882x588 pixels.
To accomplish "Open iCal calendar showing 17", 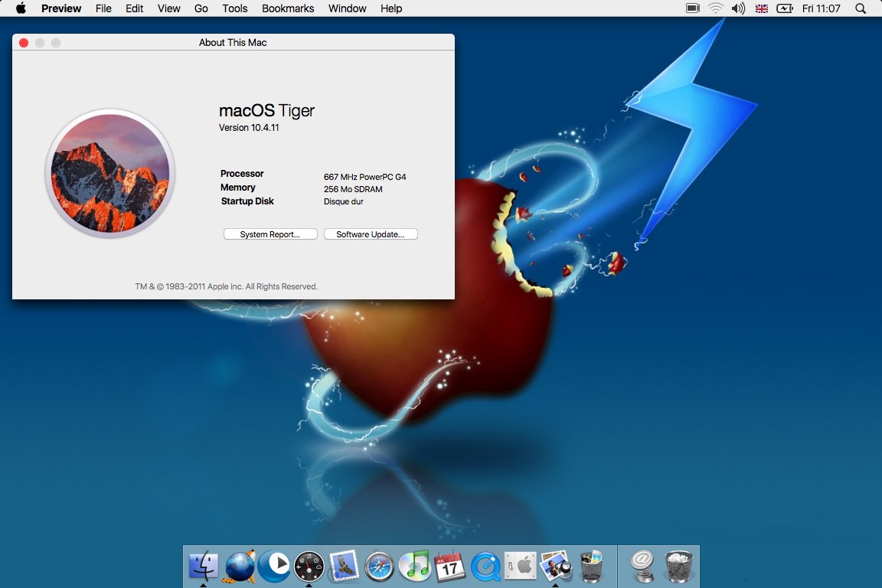I will (450, 566).
